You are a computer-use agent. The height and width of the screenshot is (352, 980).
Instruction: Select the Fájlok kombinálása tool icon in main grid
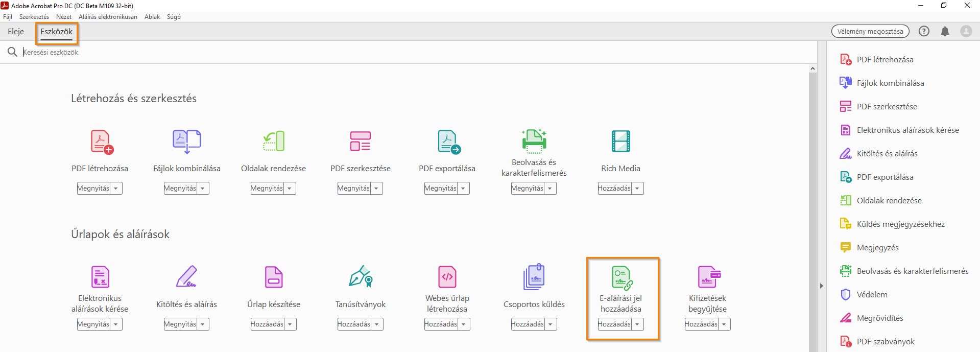tap(187, 142)
